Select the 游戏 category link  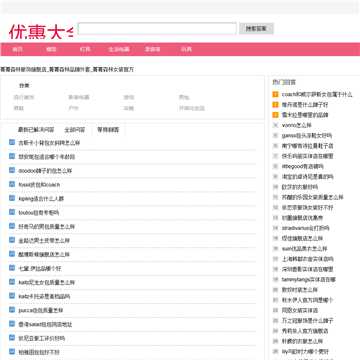click(x=129, y=98)
